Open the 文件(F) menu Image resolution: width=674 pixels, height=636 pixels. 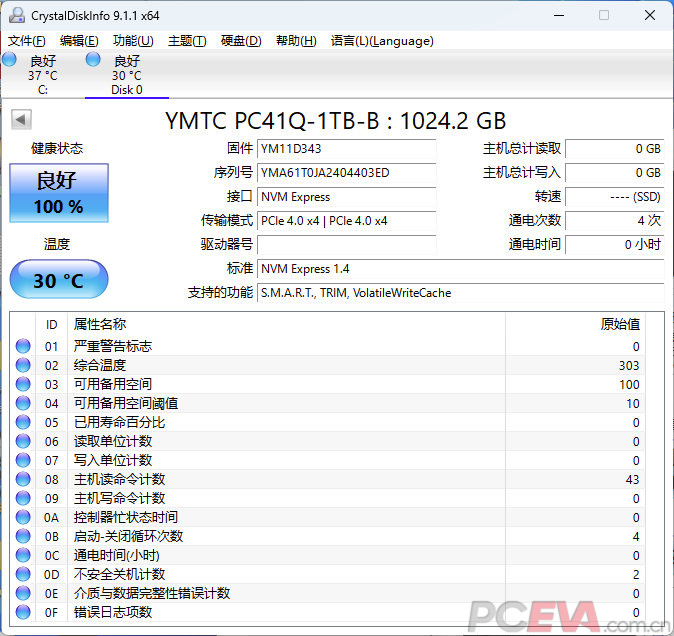coord(27,41)
